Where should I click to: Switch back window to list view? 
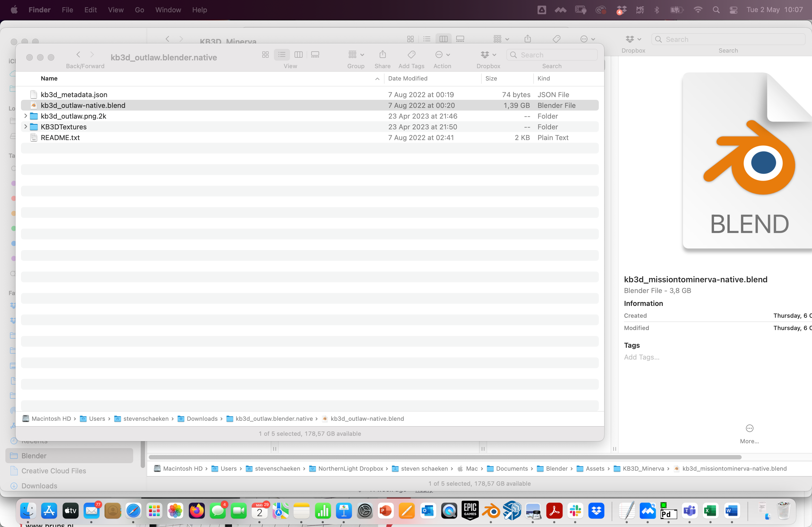pos(427,39)
